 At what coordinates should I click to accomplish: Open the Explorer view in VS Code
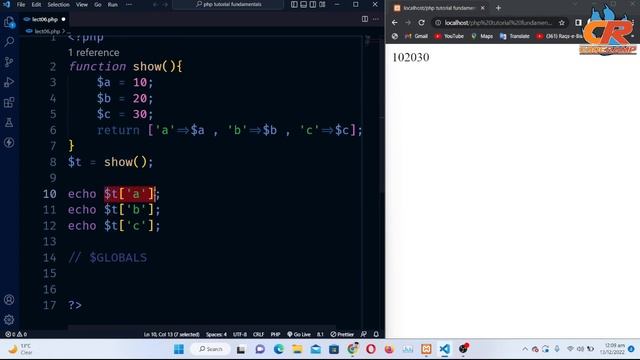point(9,22)
